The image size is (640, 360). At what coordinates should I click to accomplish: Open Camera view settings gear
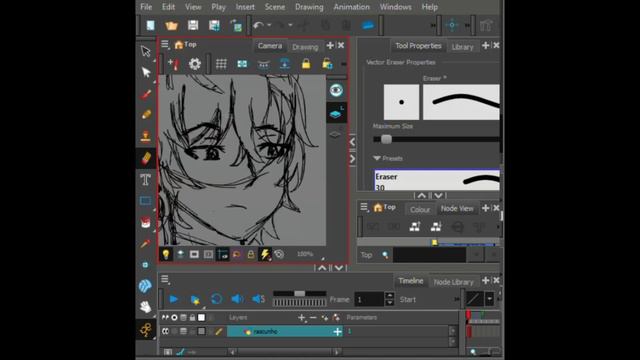195,64
